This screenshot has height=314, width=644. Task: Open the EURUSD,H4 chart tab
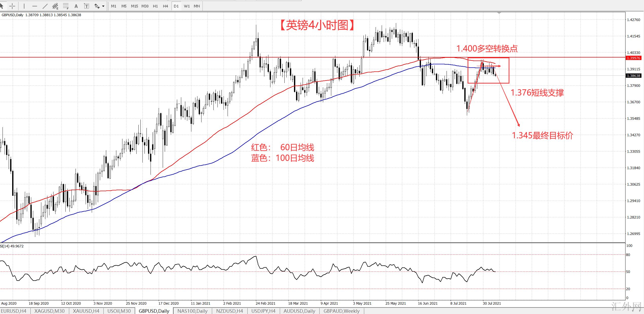[x=13, y=311]
